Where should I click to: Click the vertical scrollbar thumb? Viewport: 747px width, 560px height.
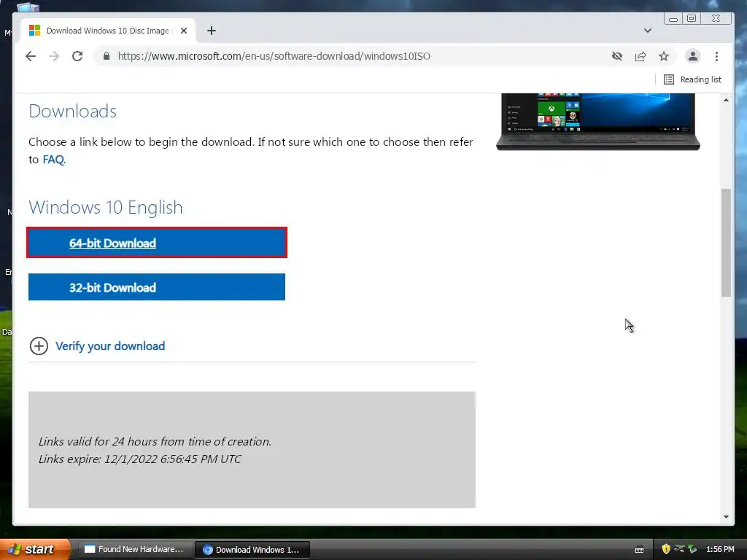pos(726,243)
